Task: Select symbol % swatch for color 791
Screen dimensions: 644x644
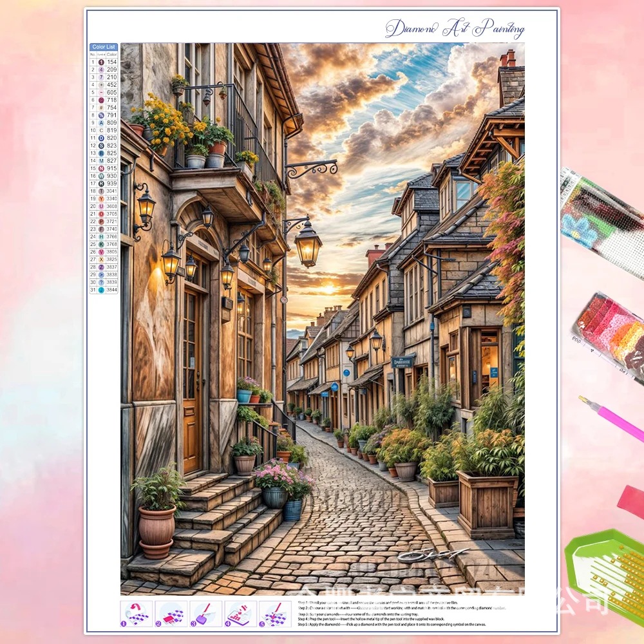Action: [101, 115]
